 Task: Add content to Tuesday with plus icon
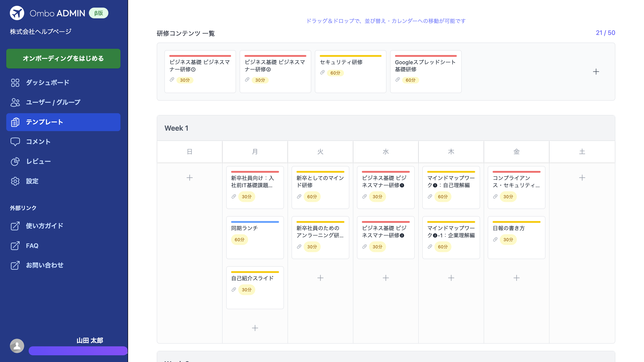coord(320,278)
